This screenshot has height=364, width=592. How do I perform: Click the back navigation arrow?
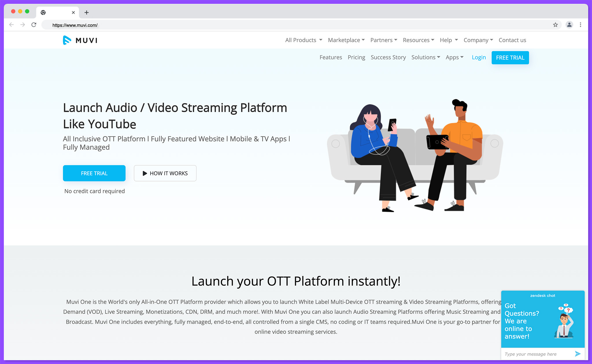11,25
